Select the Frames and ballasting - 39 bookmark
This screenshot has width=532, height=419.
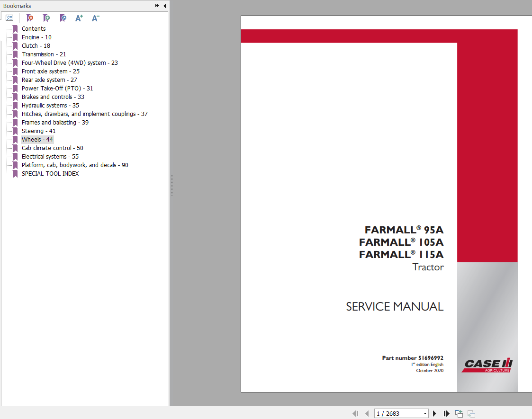click(55, 122)
